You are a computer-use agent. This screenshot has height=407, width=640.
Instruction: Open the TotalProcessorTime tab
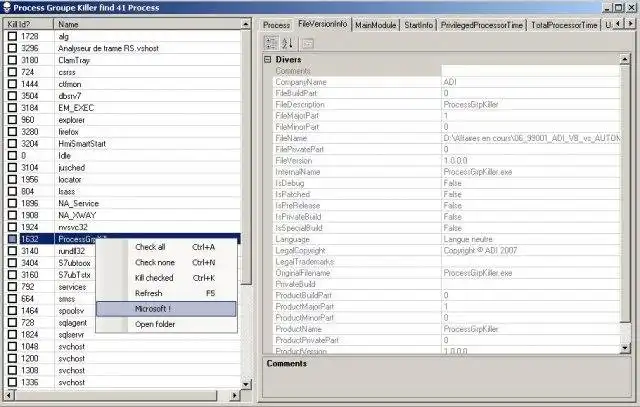pos(564,25)
